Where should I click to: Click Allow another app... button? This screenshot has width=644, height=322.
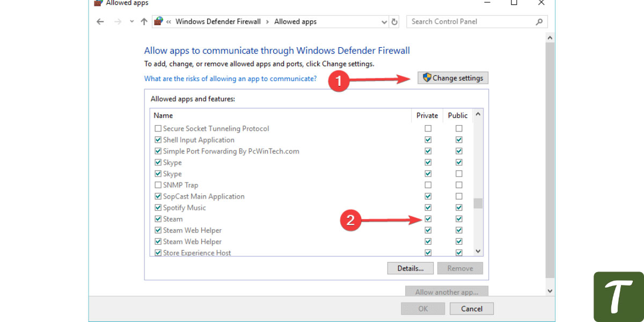[x=447, y=292]
